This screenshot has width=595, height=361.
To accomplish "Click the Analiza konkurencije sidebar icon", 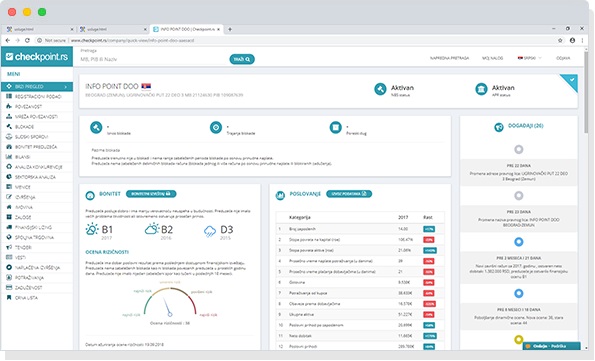I will [9, 167].
